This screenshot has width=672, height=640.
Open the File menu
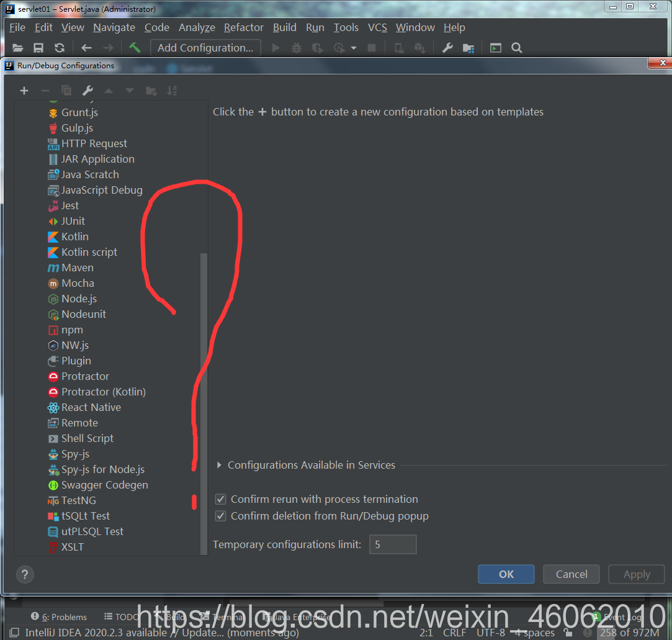pos(17,27)
